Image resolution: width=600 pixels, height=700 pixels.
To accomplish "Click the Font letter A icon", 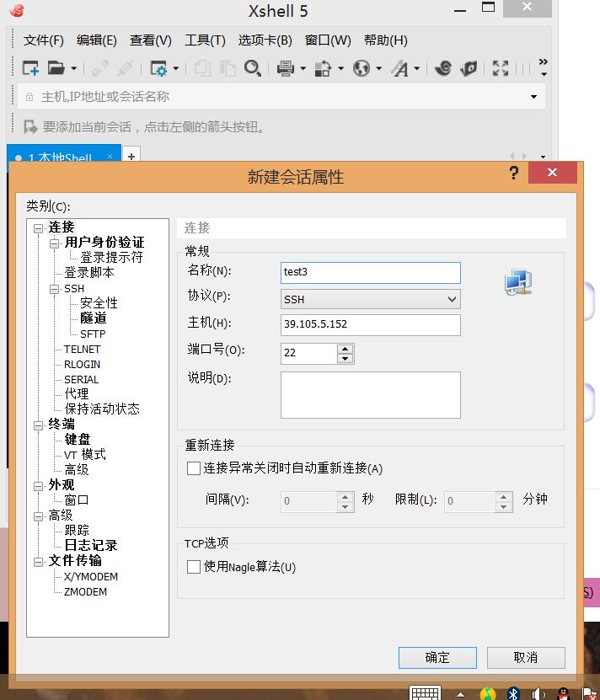I will coord(399,68).
